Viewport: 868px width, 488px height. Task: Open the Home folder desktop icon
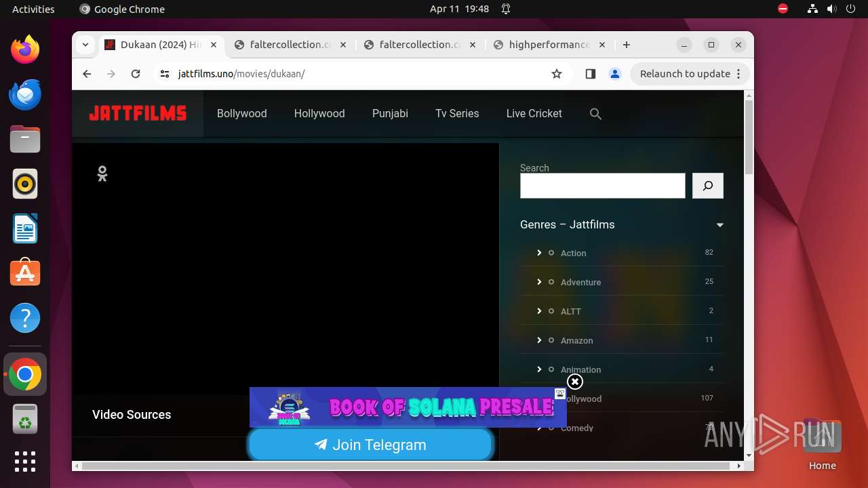822,445
